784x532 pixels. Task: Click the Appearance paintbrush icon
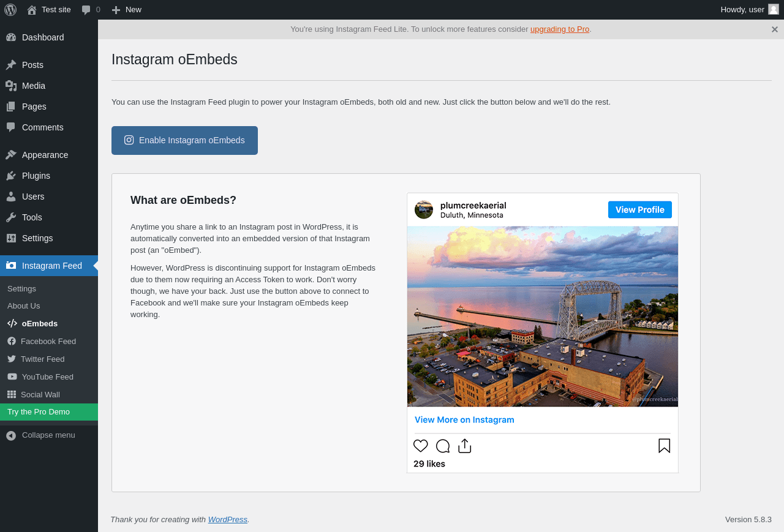pyautogui.click(x=11, y=155)
